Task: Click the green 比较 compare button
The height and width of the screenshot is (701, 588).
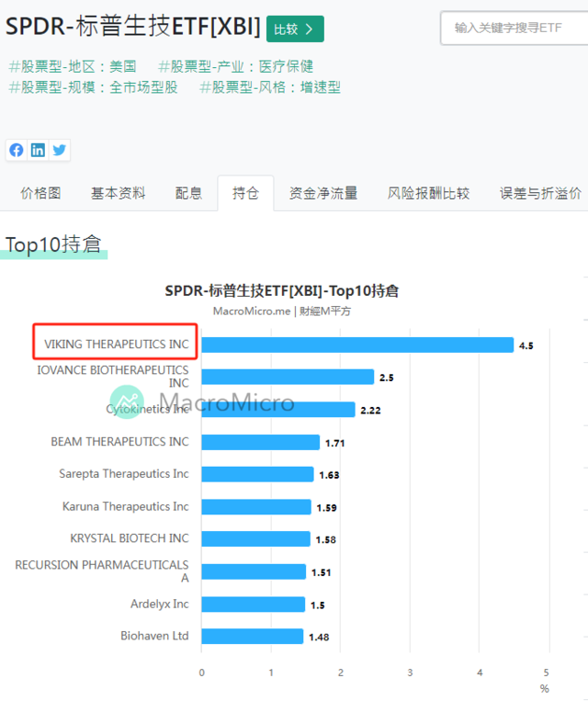Action: coord(295,29)
